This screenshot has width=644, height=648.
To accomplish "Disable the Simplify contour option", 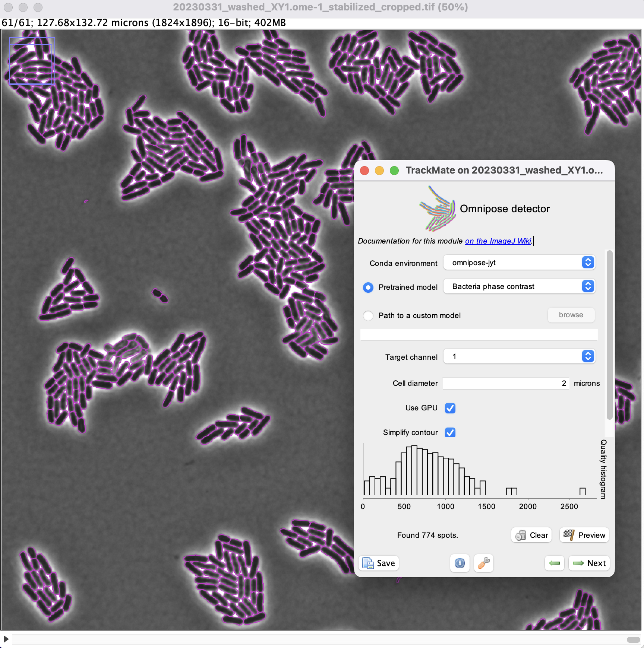I will tap(450, 432).
